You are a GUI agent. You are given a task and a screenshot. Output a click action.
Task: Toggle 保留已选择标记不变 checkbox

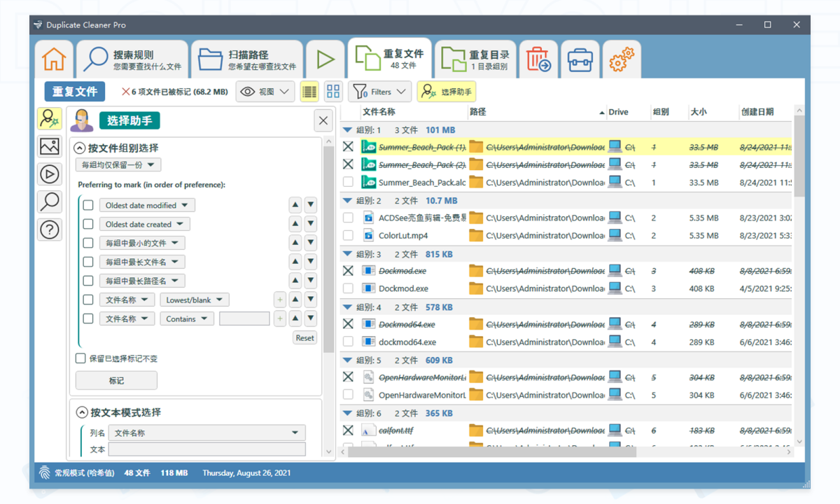(81, 358)
